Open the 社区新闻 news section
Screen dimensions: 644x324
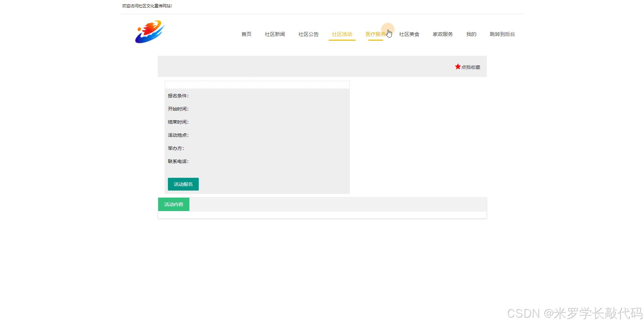tap(275, 34)
